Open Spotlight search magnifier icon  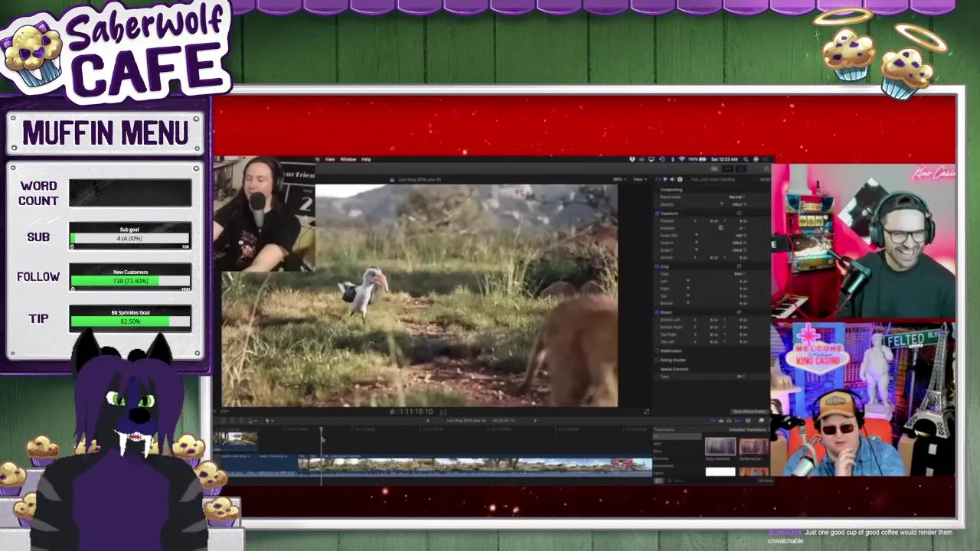[x=746, y=159]
